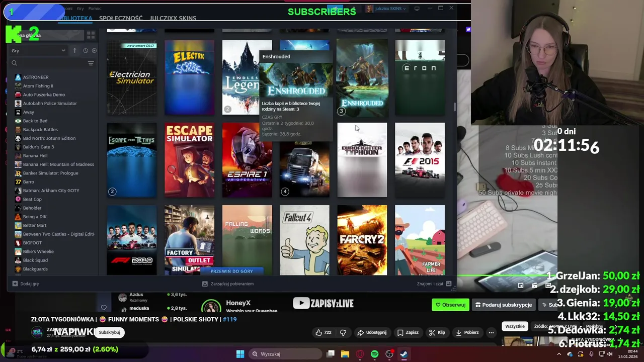The width and height of the screenshot is (644, 362).
Task: Open the YouTube more actions ellipsis
Action: pyautogui.click(x=491, y=332)
